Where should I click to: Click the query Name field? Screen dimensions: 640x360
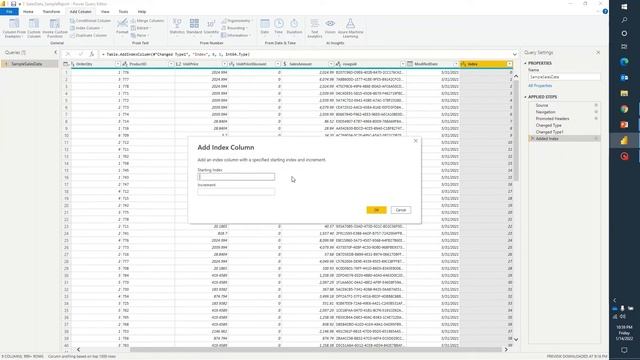[564, 77]
